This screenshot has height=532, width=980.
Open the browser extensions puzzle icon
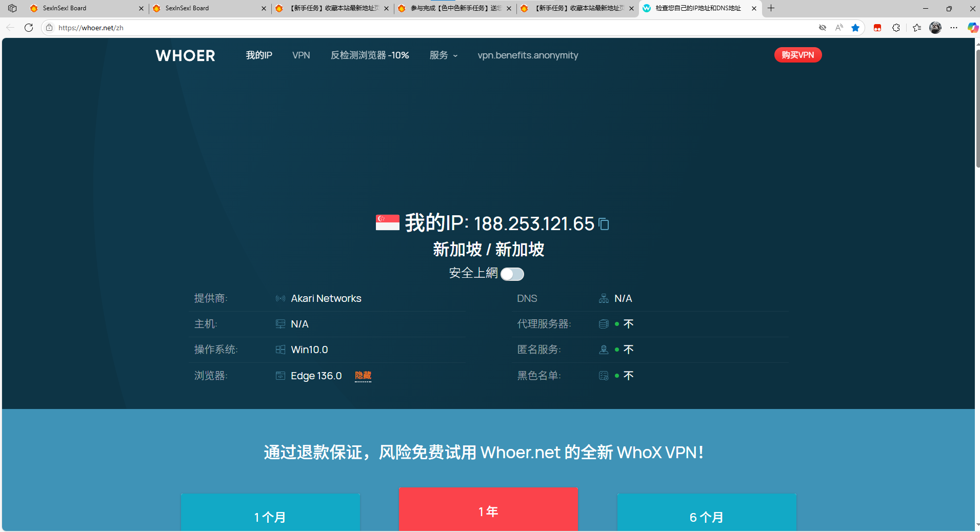click(896, 28)
